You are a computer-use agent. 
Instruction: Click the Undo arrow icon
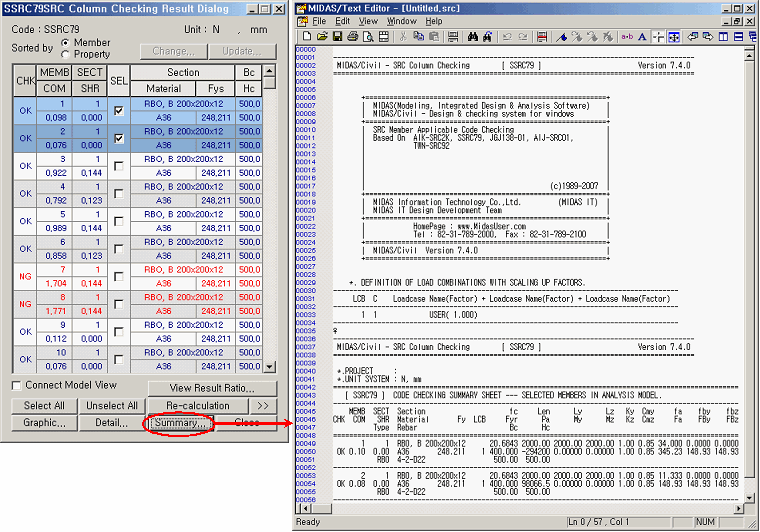(508, 37)
